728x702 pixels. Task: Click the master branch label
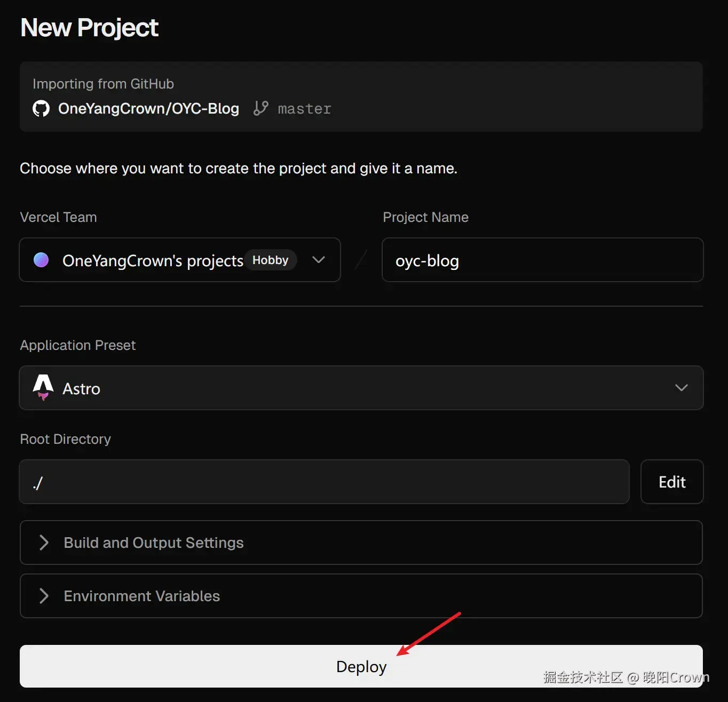[x=304, y=109]
